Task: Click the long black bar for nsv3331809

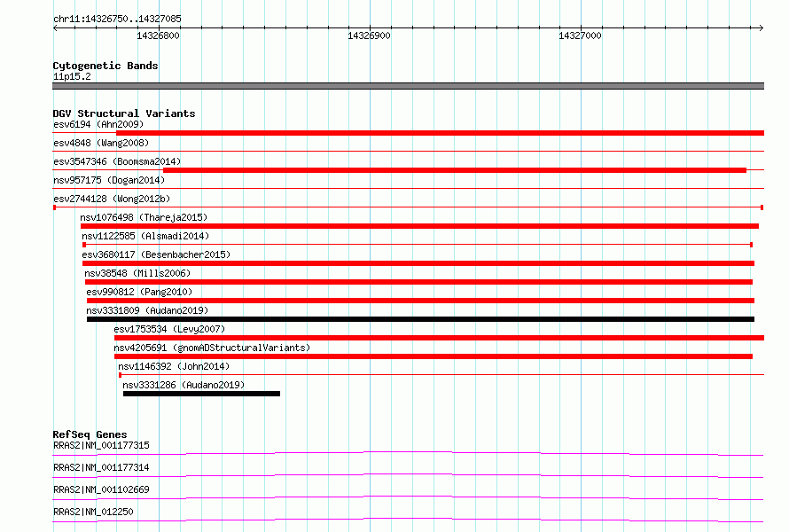Action: [x=420, y=319]
